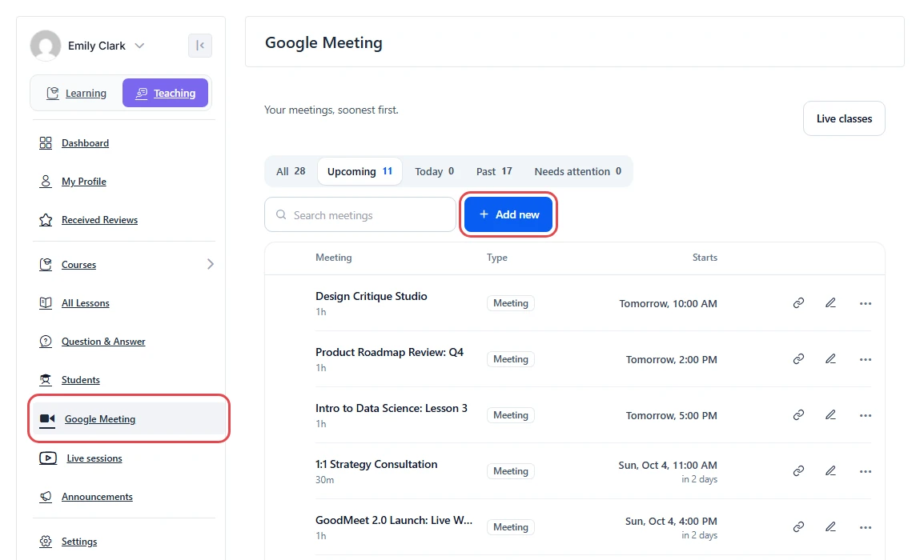This screenshot has height=560, width=924.
Task: Edit Product Roadmap Review: Q4 meeting
Action: click(x=830, y=359)
